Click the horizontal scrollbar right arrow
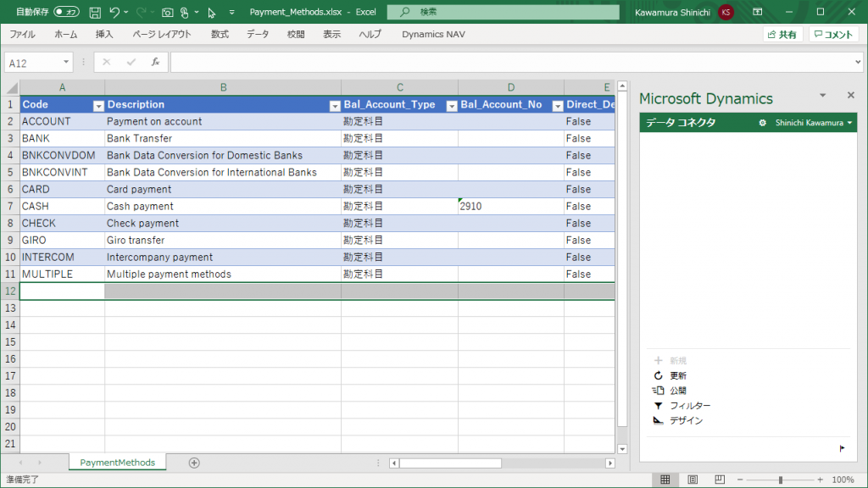Viewport: 868px width, 488px height. point(610,463)
